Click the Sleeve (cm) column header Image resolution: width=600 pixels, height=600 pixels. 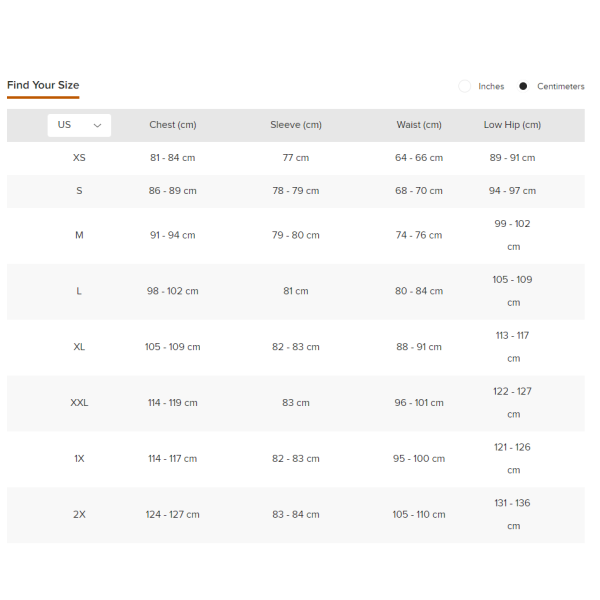(296, 125)
